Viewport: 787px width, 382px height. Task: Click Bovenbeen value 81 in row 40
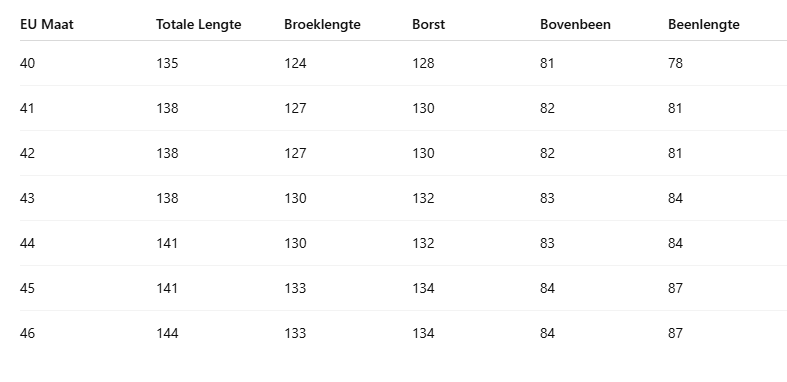tap(547, 63)
